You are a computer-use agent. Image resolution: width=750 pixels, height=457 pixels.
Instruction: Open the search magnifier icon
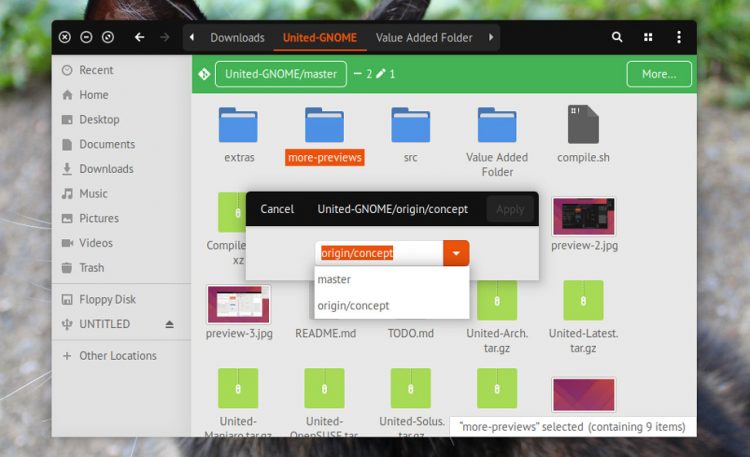617,37
